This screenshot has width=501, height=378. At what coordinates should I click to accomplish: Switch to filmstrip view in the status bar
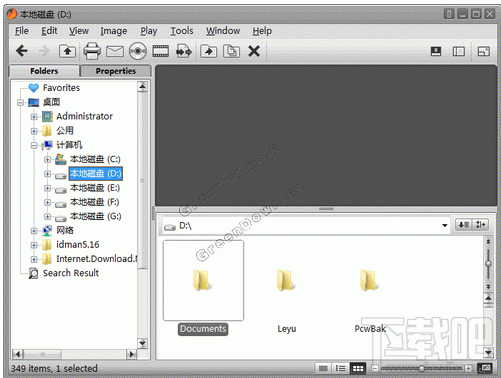[323, 368]
